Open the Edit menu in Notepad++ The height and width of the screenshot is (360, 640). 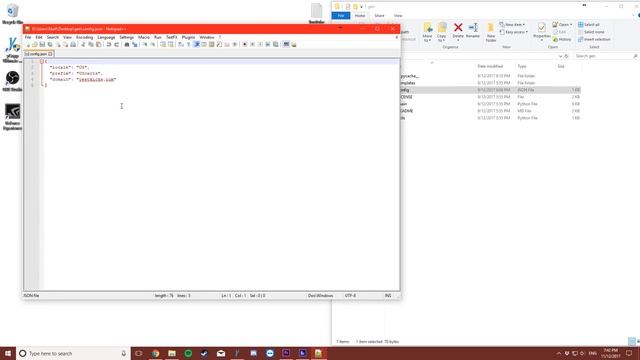[39, 37]
